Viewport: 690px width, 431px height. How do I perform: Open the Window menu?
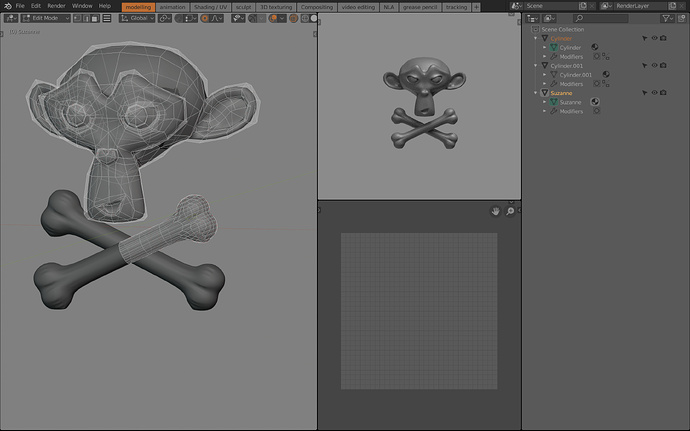click(x=82, y=6)
